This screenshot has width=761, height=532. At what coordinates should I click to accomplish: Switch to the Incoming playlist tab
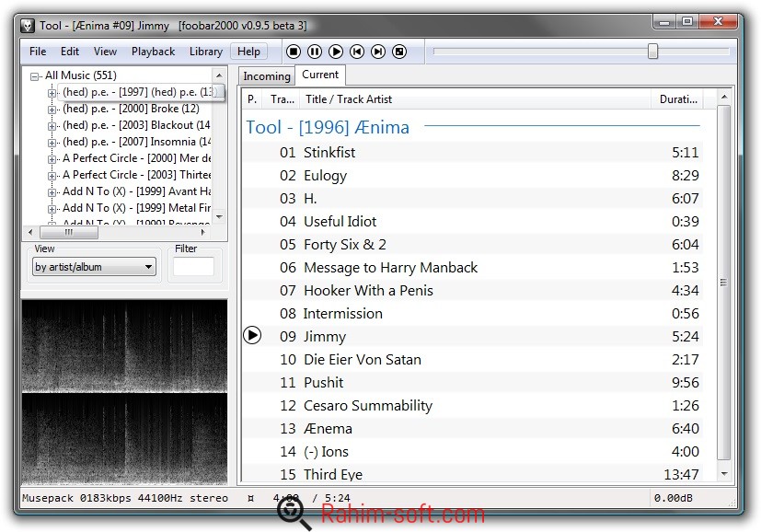267,76
